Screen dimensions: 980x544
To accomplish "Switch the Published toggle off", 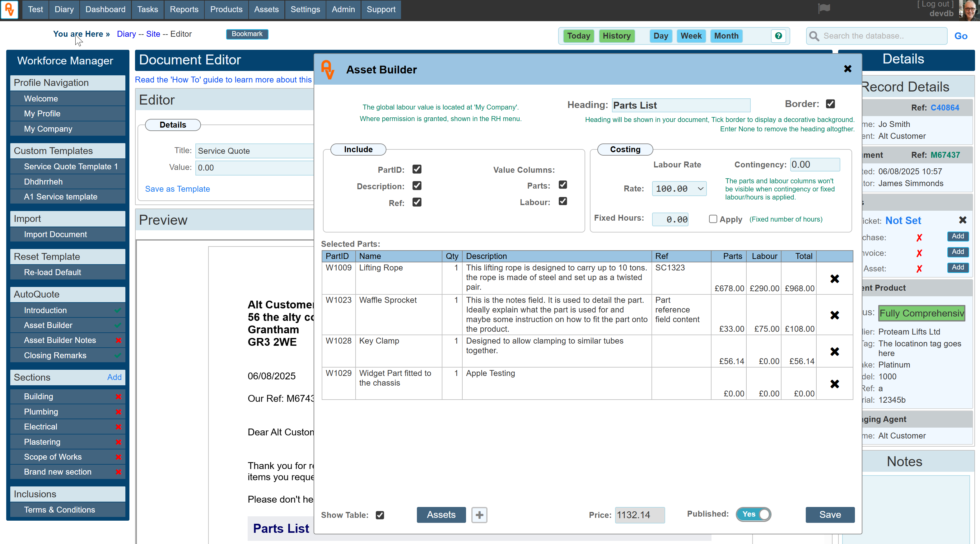I will pyautogui.click(x=753, y=514).
